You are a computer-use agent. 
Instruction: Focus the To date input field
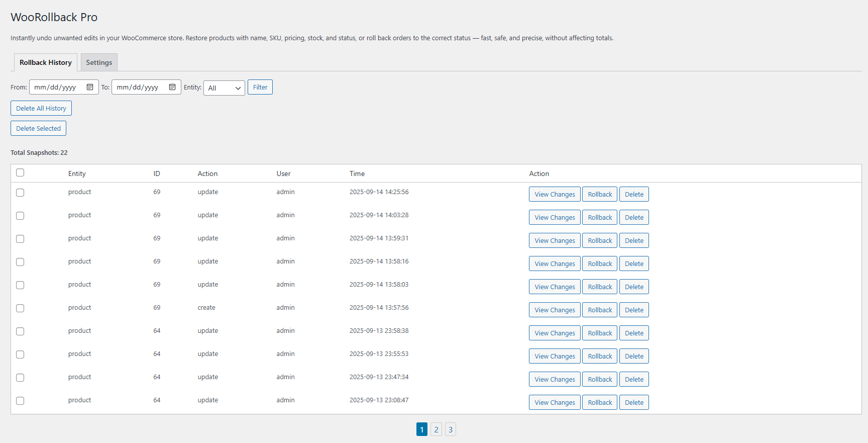click(146, 87)
